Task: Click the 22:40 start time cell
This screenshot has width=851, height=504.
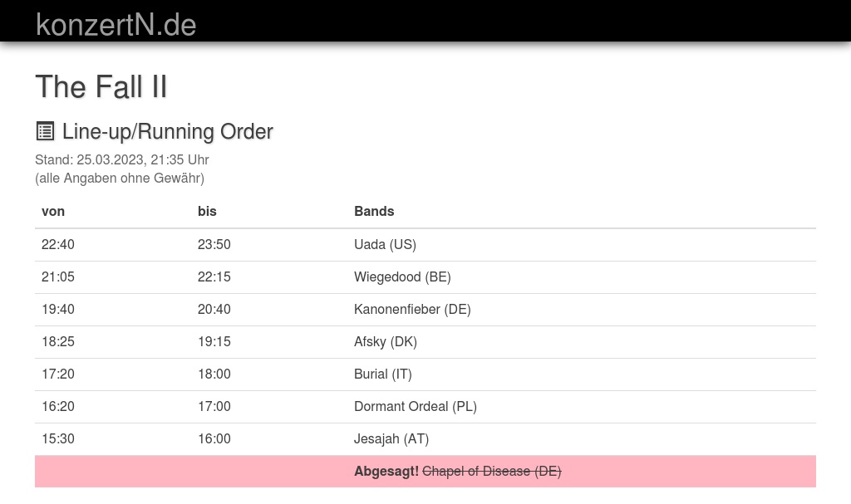Action: (x=58, y=244)
